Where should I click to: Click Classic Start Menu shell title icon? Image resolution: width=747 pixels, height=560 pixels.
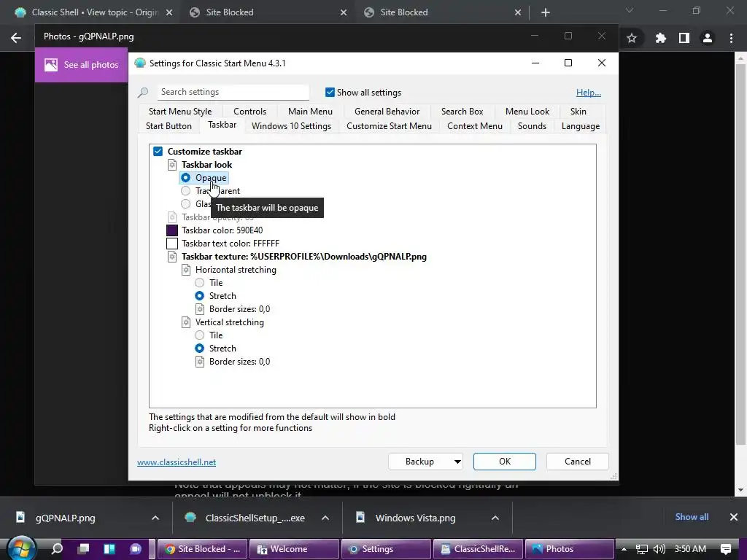point(139,63)
